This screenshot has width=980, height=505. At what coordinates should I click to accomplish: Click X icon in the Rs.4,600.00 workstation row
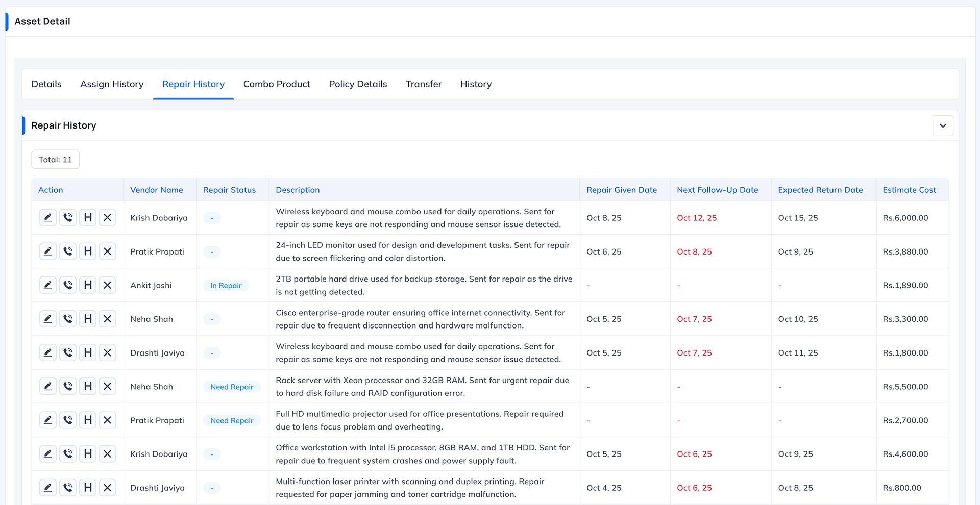pyautogui.click(x=107, y=454)
